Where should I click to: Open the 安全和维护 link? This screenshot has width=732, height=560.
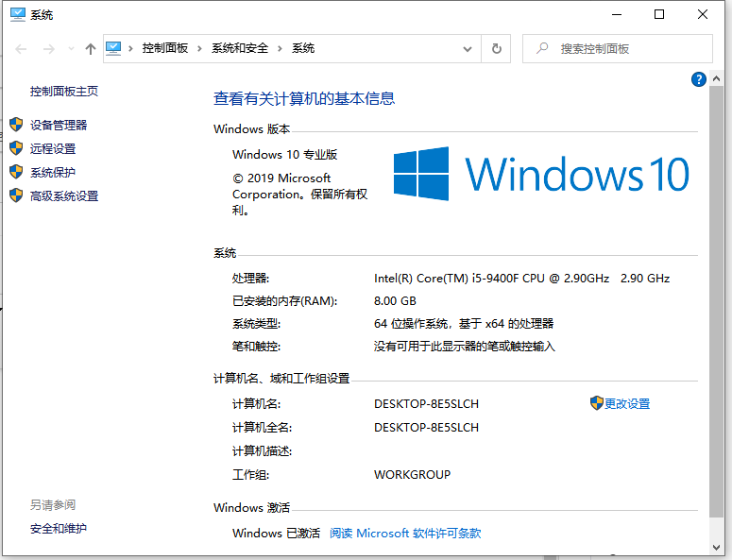(59, 529)
